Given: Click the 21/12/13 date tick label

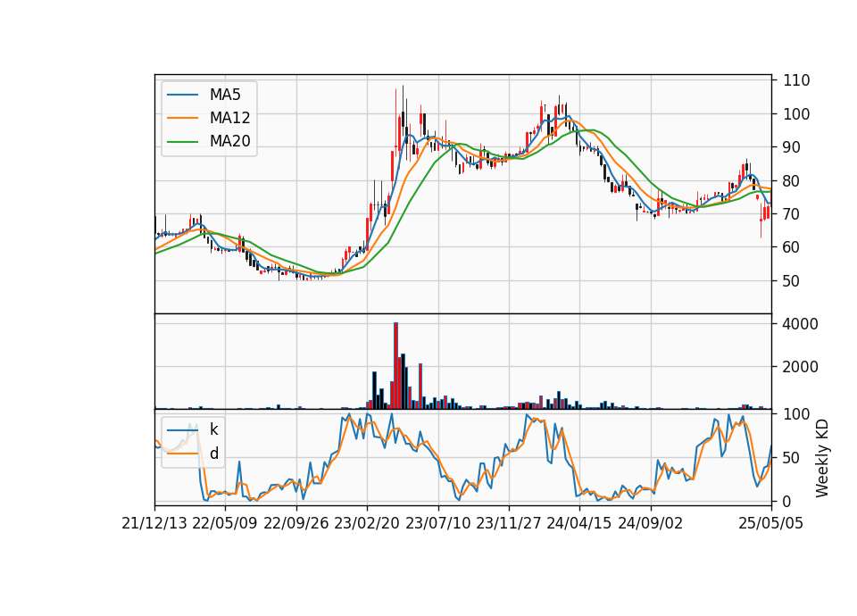Looking at the screenshot, I should coord(154,523).
